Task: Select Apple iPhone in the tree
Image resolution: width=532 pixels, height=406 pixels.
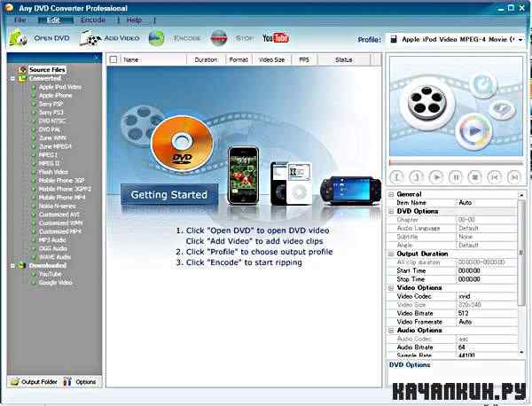Action: point(55,96)
